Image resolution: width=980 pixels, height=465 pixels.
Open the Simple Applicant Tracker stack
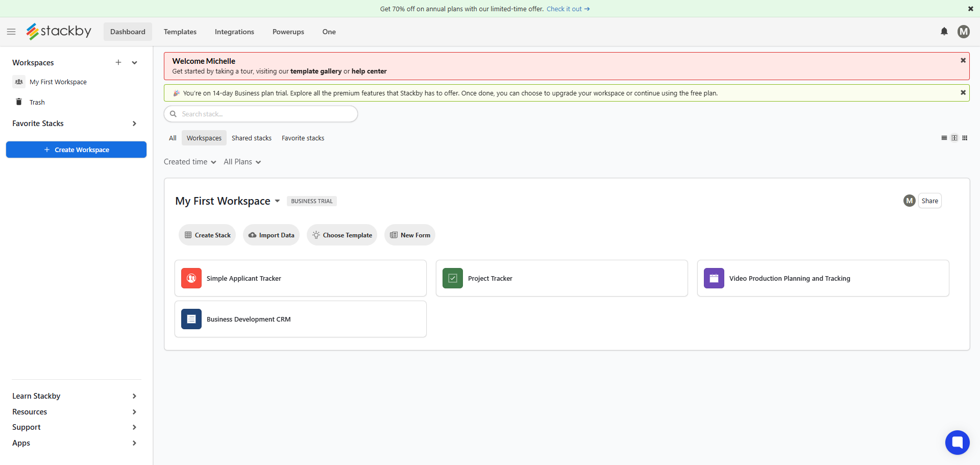point(301,278)
